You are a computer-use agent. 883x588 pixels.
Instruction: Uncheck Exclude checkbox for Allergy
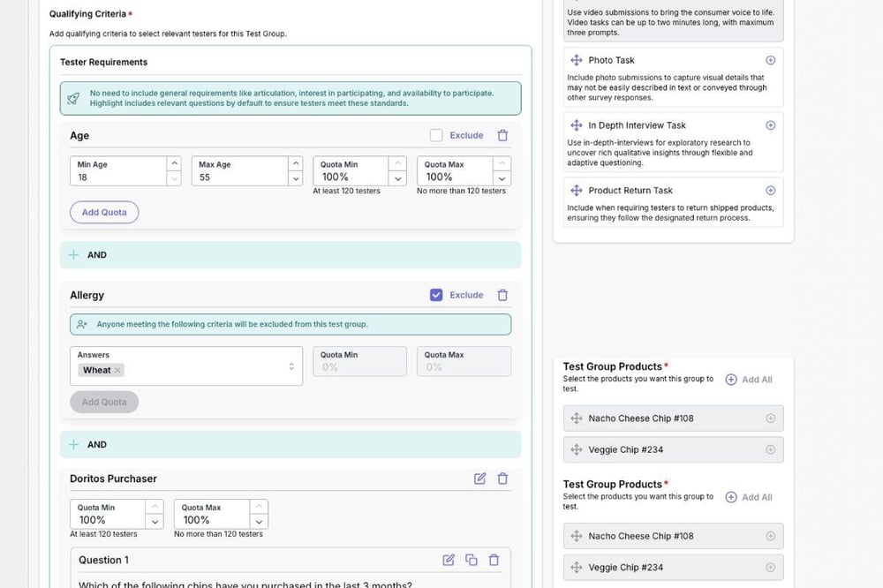click(x=436, y=295)
